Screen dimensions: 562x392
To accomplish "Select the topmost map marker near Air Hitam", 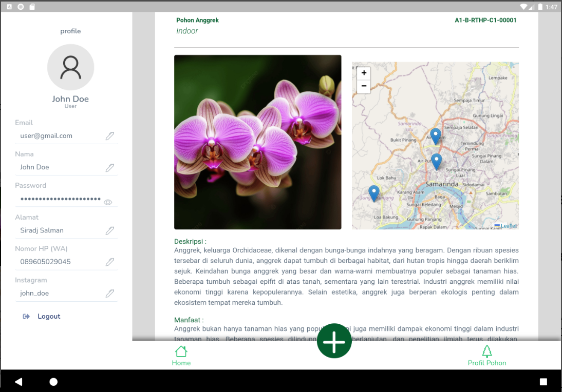I will point(435,135).
